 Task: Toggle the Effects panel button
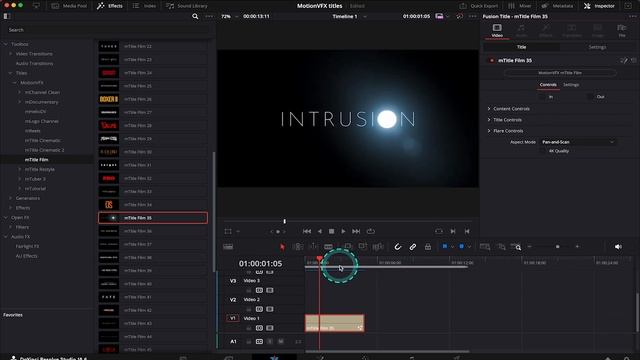[x=109, y=6]
